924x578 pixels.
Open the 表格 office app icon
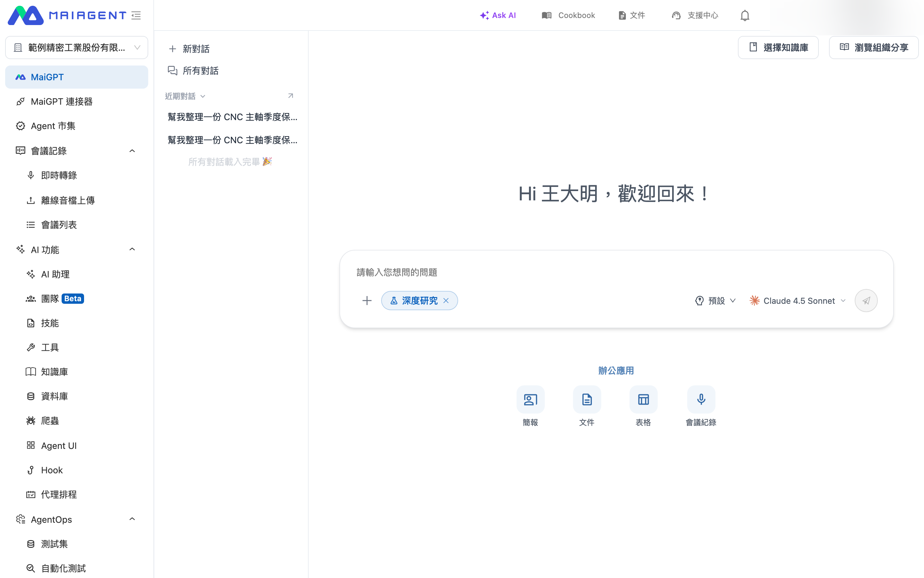643,399
